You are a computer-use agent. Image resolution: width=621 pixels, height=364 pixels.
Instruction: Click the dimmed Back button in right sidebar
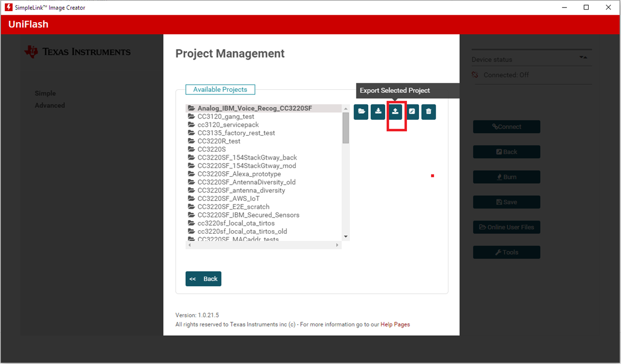[506, 152]
